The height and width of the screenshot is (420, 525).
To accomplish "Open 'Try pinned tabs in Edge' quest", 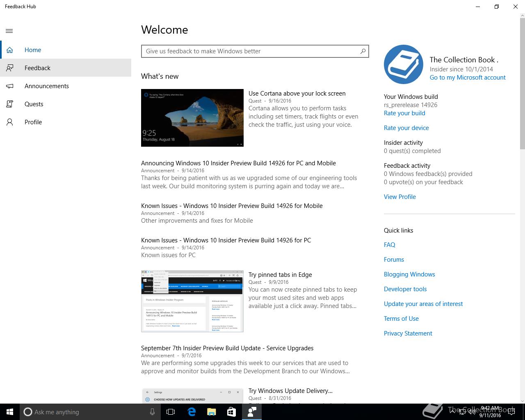I will pyautogui.click(x=280, y=275).
